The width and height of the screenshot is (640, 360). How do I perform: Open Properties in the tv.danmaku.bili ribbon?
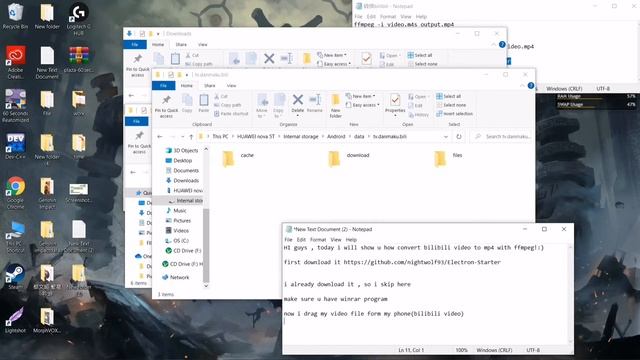tap(395, 105)
